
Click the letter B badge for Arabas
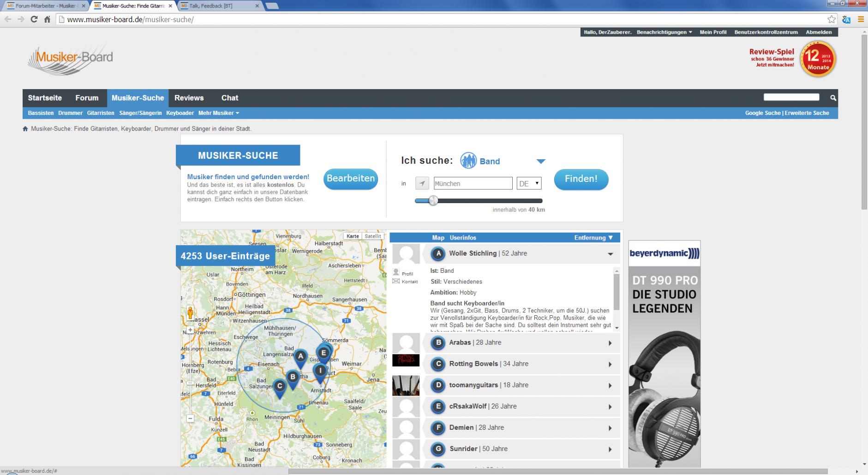tap(438, 343)
